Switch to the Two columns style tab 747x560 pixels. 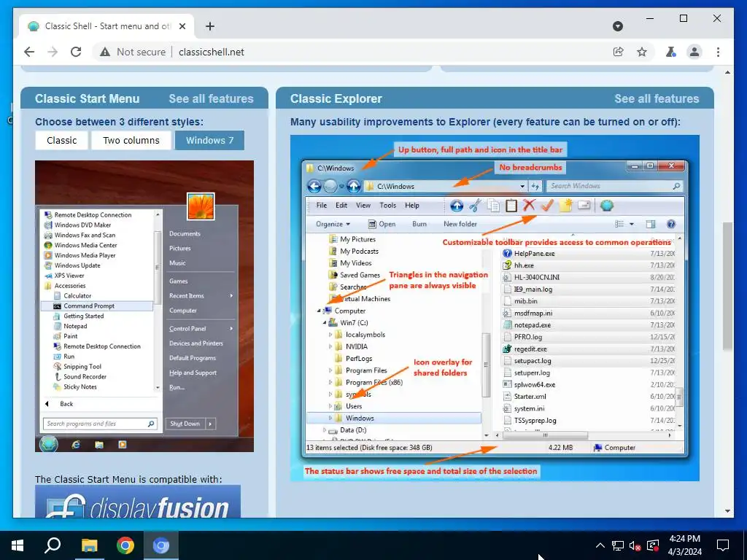(x=131, y=141)
